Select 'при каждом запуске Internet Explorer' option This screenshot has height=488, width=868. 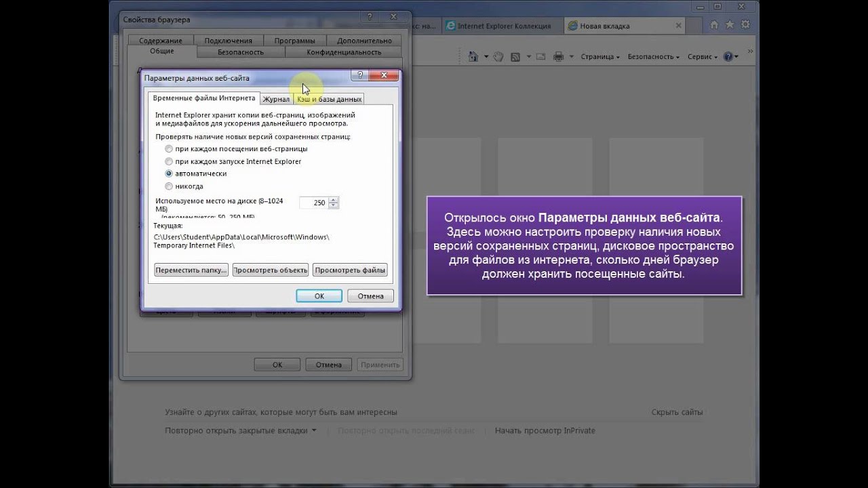pyautogui.click(x=169, y=161)
